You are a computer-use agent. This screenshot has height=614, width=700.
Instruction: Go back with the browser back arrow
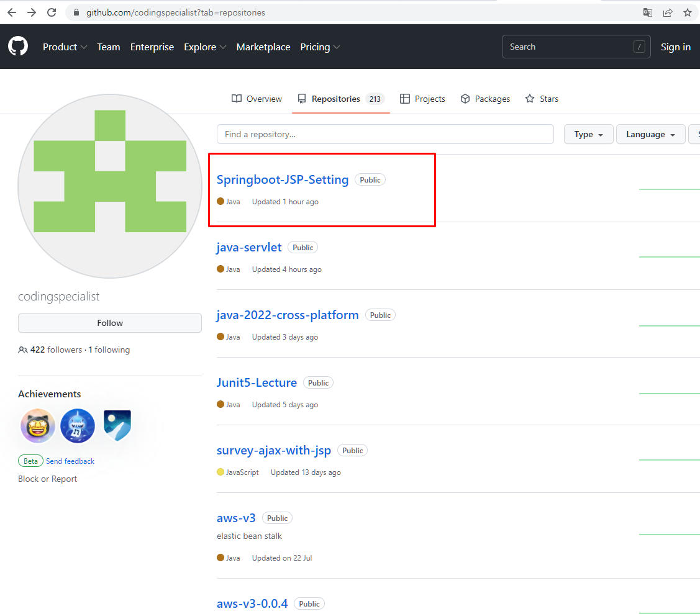coord(12,12)
